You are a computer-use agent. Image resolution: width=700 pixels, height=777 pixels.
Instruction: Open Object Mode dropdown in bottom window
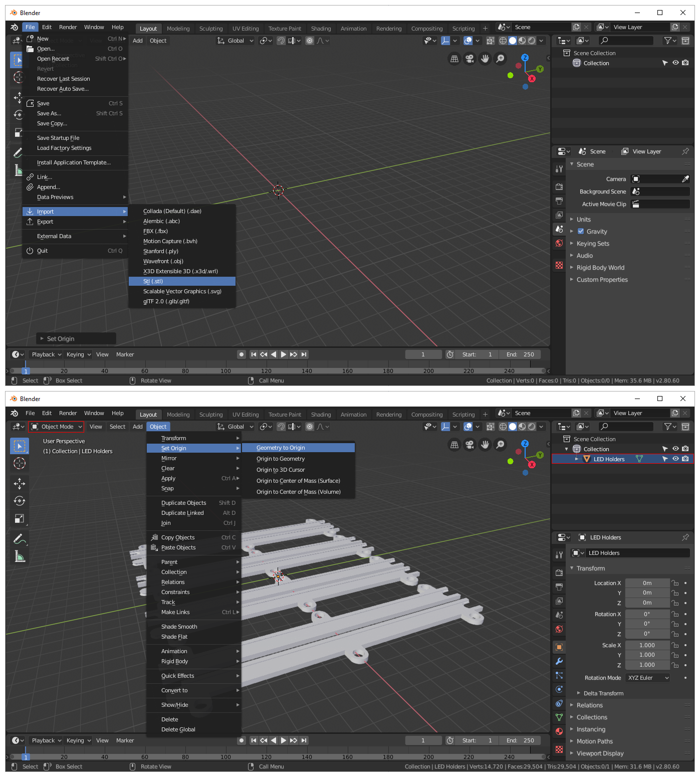coord(56,427)
